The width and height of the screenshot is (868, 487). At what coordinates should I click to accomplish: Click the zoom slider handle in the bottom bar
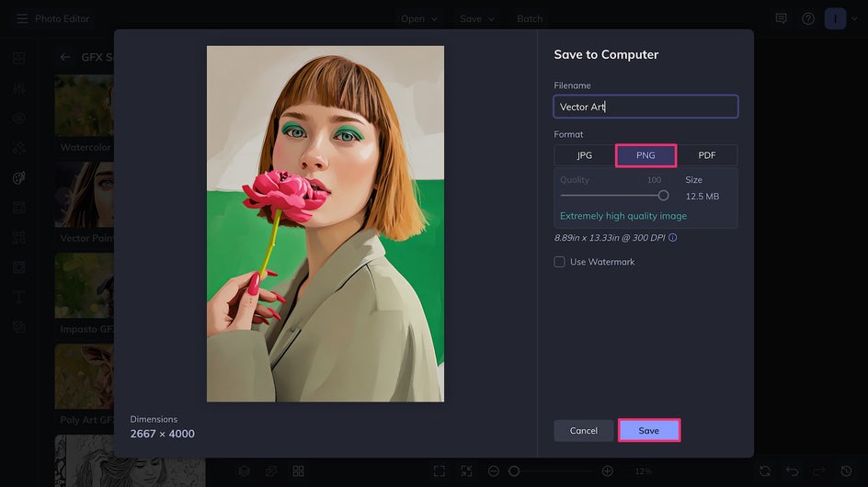(514, 471)
